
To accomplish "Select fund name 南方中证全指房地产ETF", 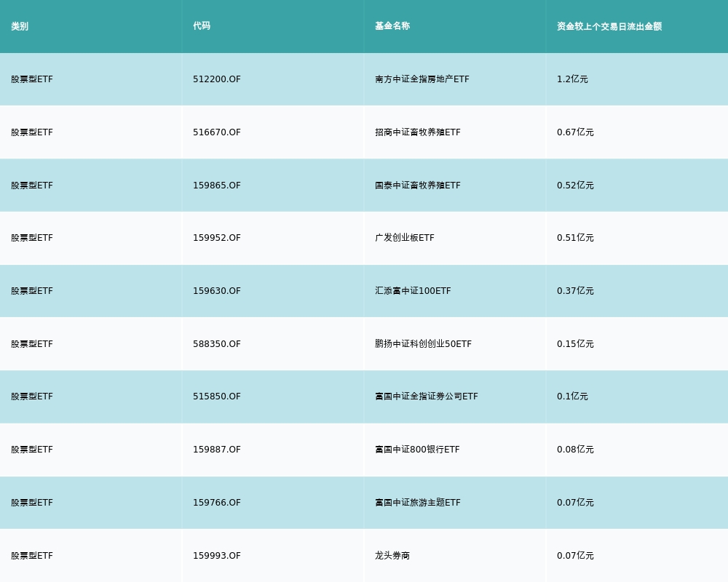I will coord(422,79).
